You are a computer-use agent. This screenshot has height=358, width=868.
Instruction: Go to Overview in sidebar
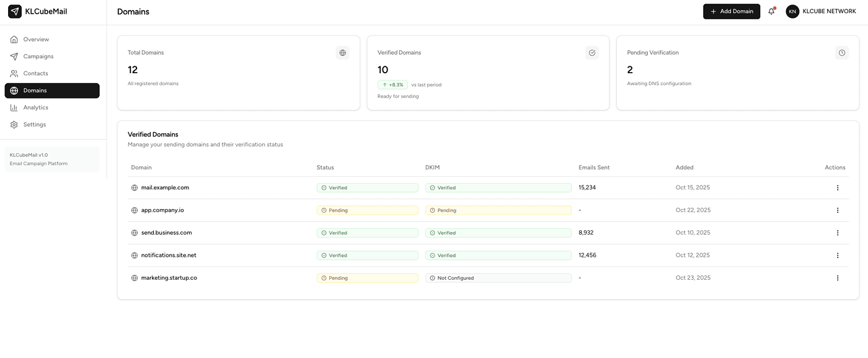pos(36,40)
